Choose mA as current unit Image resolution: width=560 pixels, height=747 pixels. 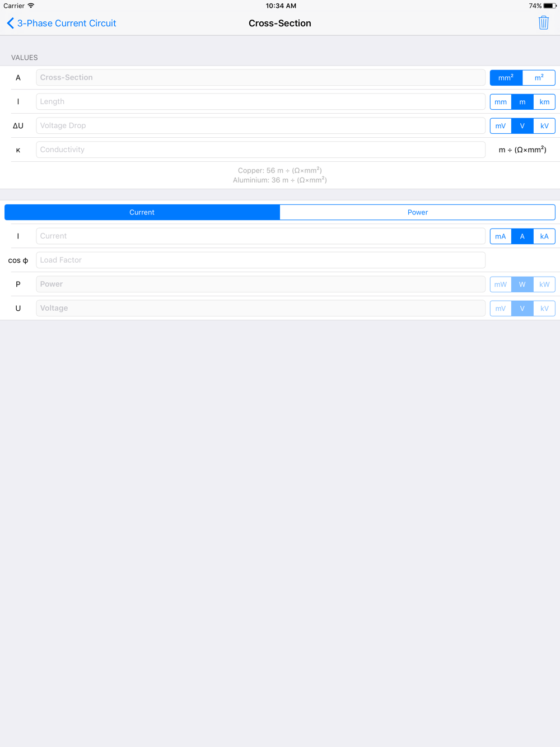[501, 236]
